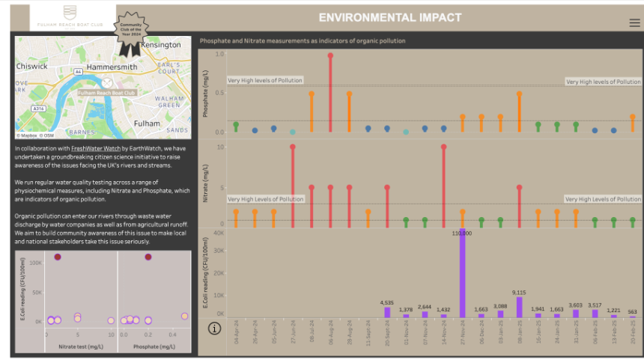644x360 pixels.
Task: Open the FreshWater Watch link
Action: [96, 149]
